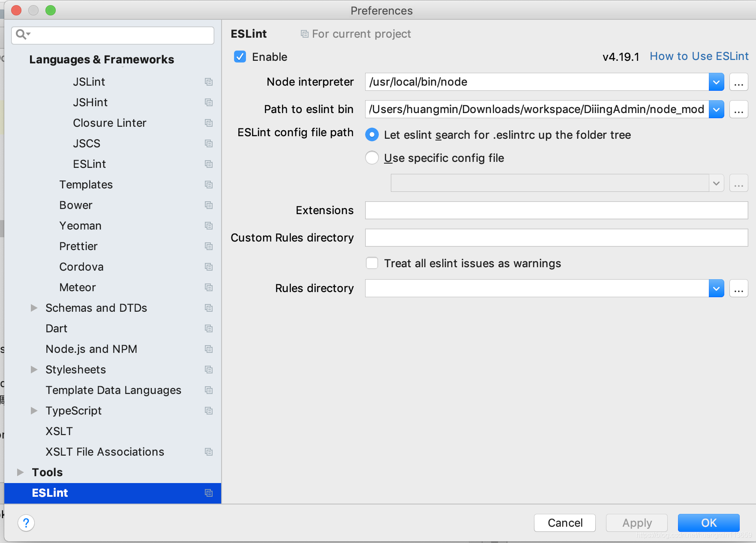
Task: Click project icon on highlighted ESLint row
Action: pyautogui.click(x=209, y=493)
